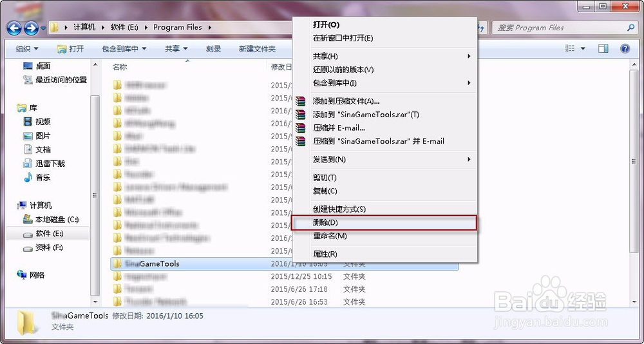Click 复制(C) in the context menu
Screen dimensions: 644x344
click(x=384, y=191)
